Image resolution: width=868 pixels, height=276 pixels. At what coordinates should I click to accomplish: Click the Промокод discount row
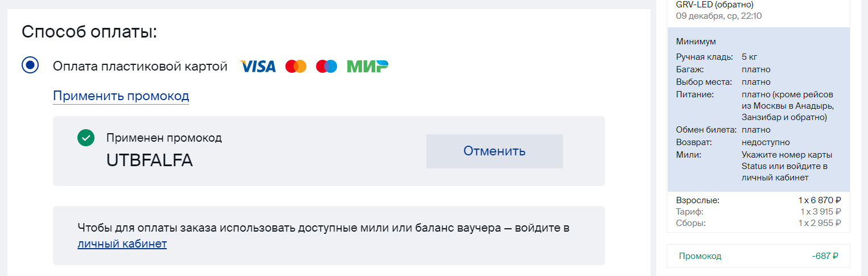click(x=758, y=256)
